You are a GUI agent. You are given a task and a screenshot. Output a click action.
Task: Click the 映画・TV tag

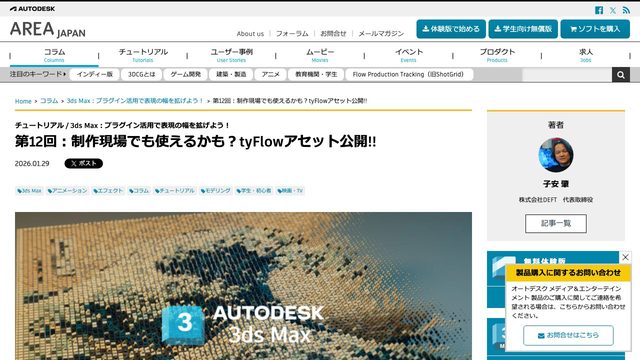290,191
